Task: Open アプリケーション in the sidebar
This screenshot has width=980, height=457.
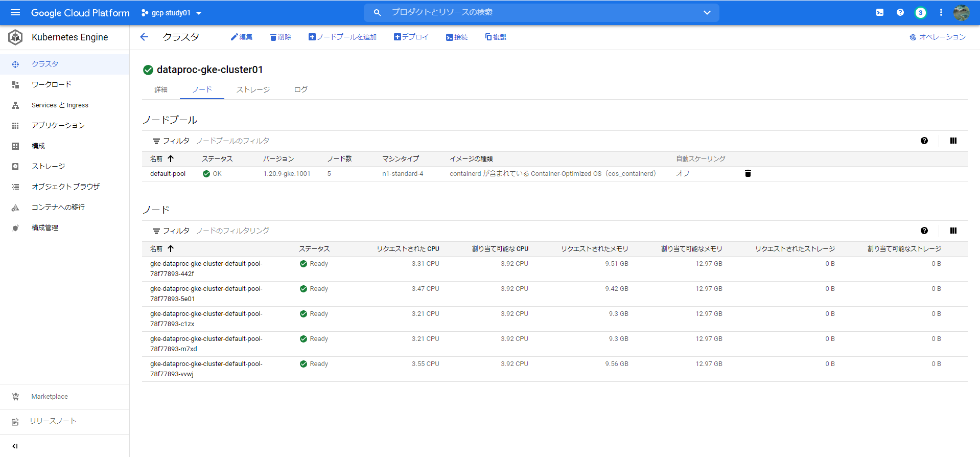Action: pyautogui.click(x=64, y=126)
